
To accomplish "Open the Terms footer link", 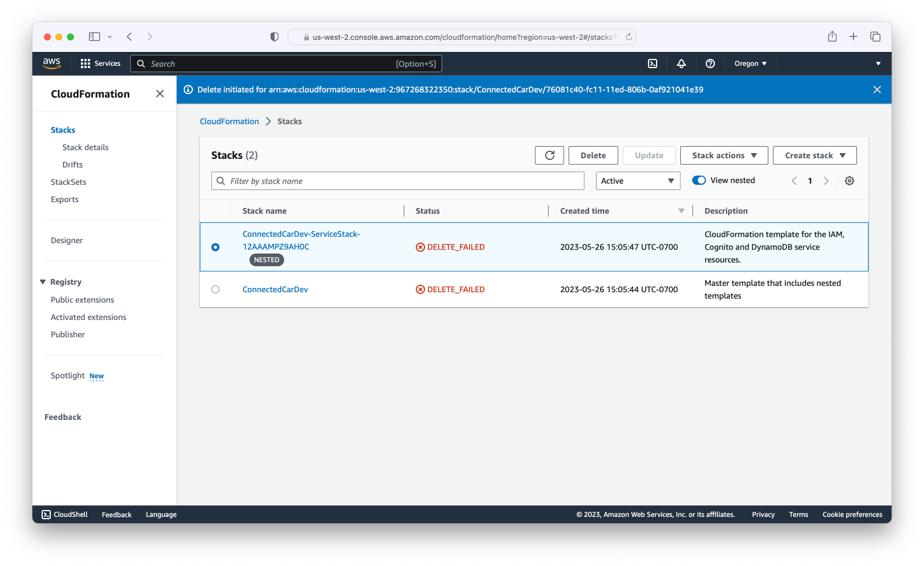I will (x=799, y=515).
